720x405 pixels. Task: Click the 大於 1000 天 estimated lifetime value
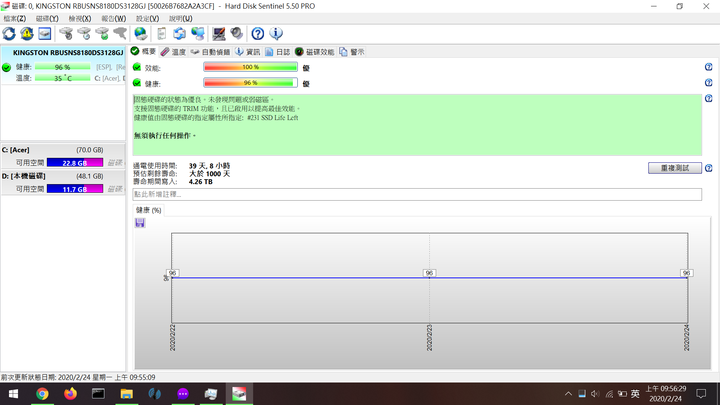point(209,174)
